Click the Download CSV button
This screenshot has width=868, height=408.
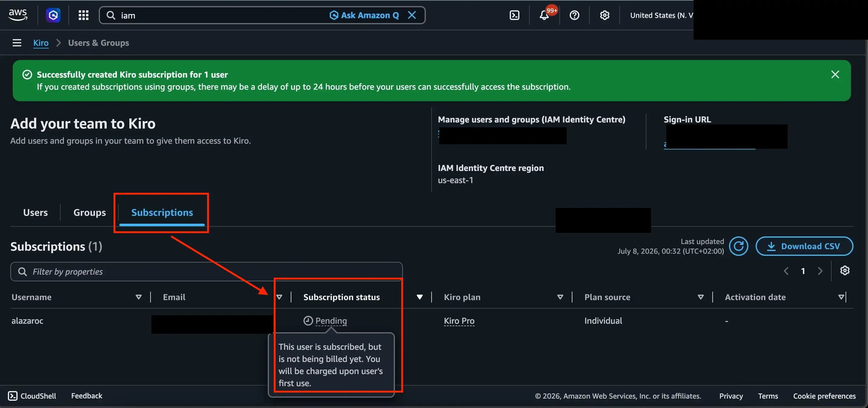click(x=804, y=246)
